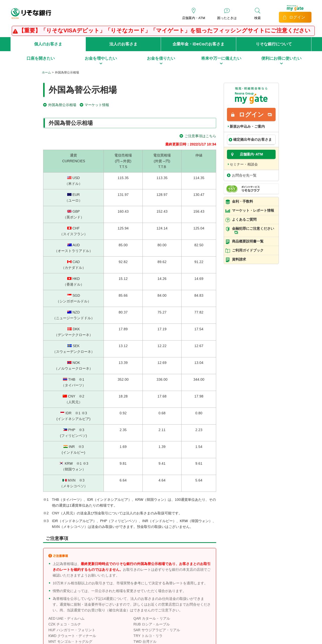Expand the 将来や万一に備えたい menu
Image resolution: width=322 pixels, height=644 pixels.
click(221, 60)
